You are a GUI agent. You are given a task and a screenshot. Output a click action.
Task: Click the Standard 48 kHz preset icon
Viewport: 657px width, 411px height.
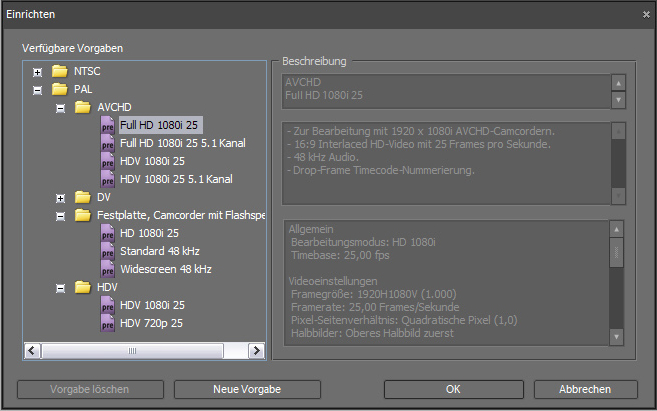[x=108, y=251]
